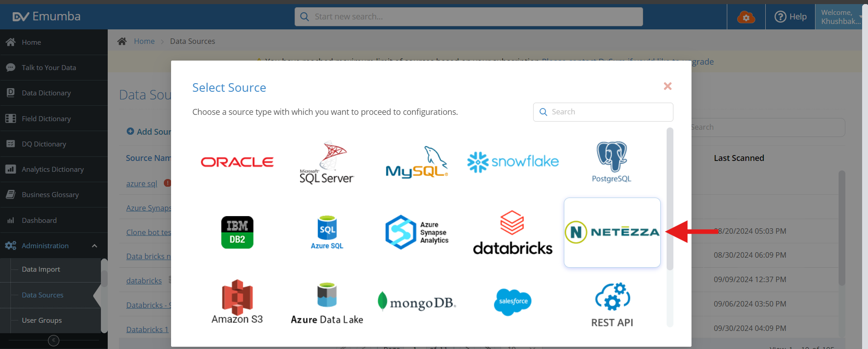The height and width of the screenshot is (349, 868).
Task: Open Field Dictionary in sidebar
Action: tap(54, 118)
